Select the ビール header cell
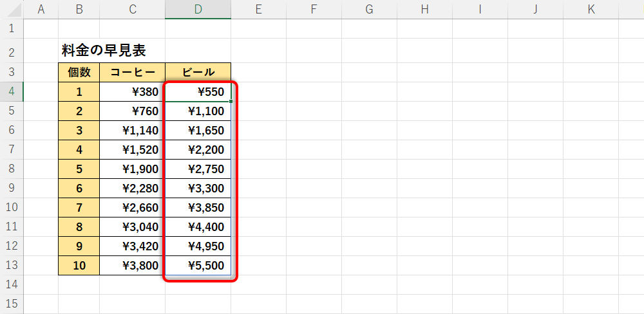Image resolution: width=644 pixels, height=314 pixels. pos(198,72)
